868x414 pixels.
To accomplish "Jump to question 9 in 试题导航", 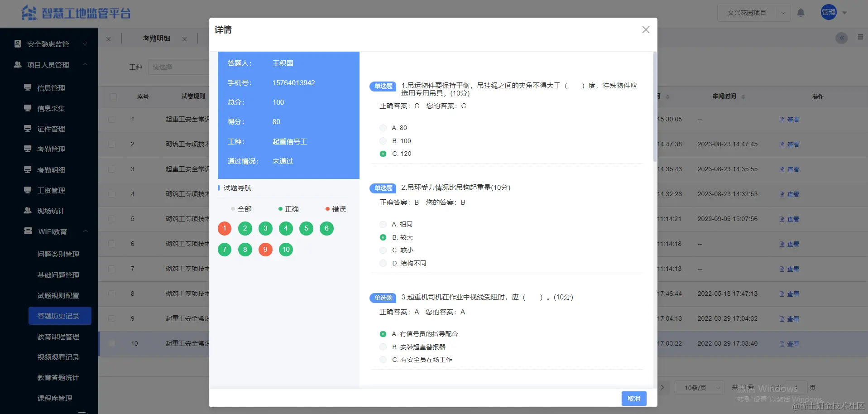I will click(265, 249).
